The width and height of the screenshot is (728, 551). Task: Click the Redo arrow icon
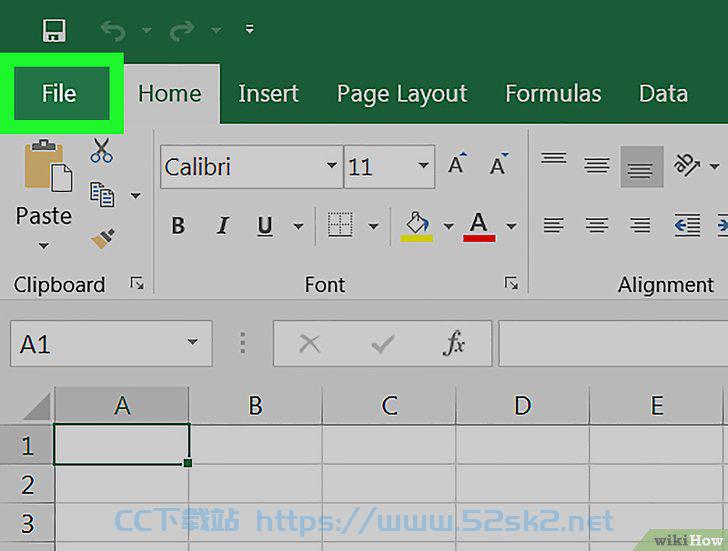click(x=182, y=31)
